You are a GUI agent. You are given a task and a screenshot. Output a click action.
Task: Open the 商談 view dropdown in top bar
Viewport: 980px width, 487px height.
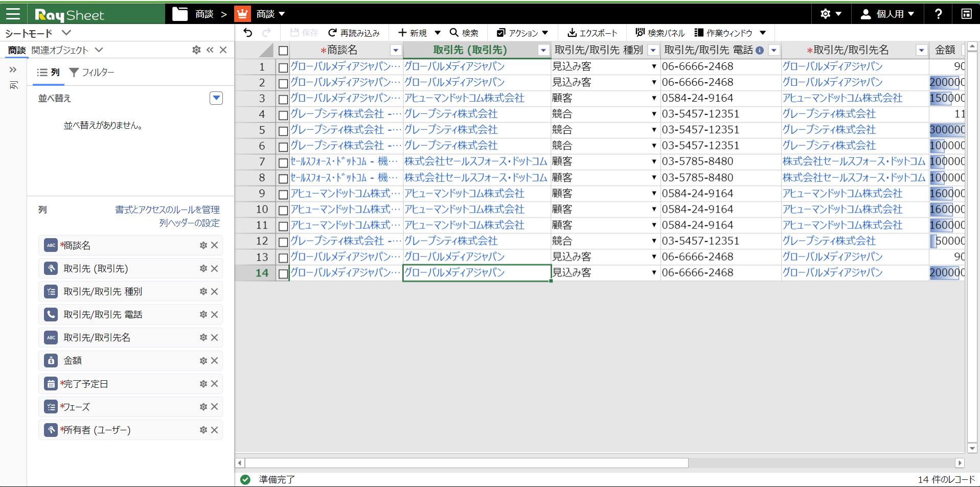[282, 14]
